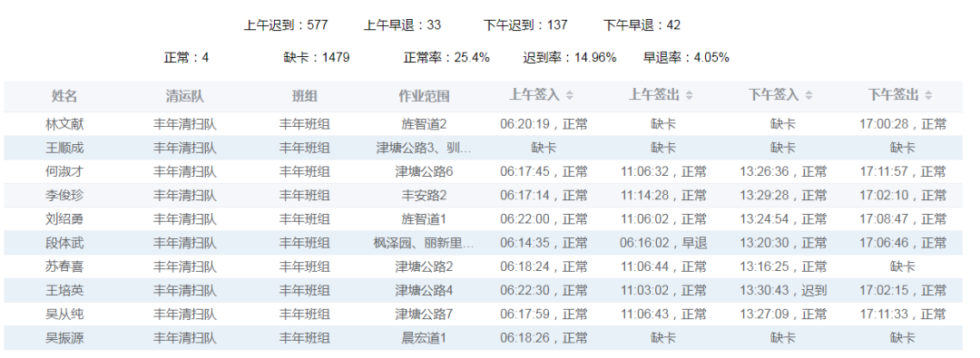980x358 pixels.
Task: Click 06:16:02，早退 early-leave cell
Action: tap(663, 242)
